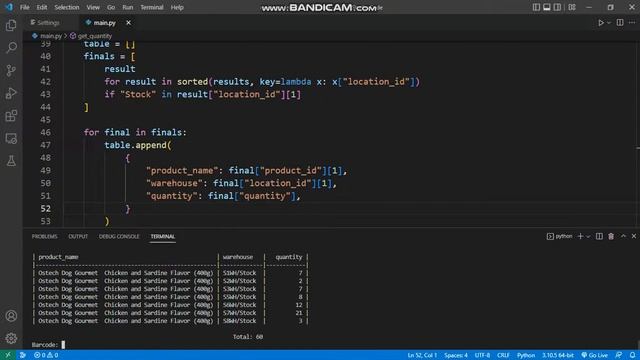The width and height of the screenshot is (640, 360).
Task: Switch to the OUTPUT panel tab
Action: click(78, 236)
